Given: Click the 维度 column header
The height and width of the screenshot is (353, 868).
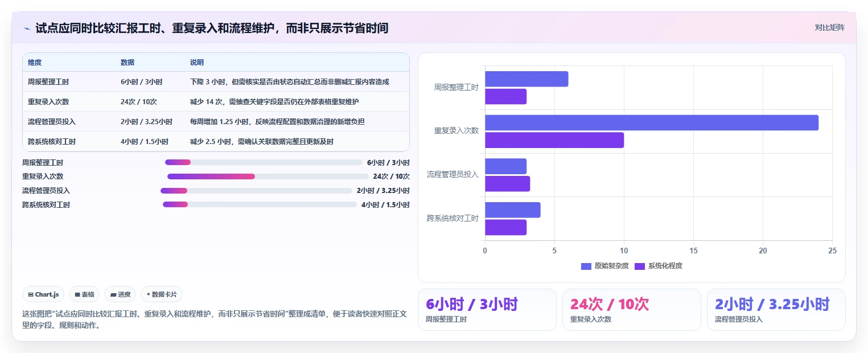Looking at the screenshot, I should [35, 62].
